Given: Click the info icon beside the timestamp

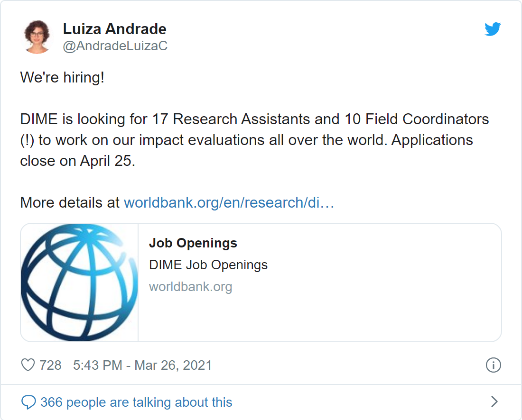Looking at the screenshot, I should point(494,365).
